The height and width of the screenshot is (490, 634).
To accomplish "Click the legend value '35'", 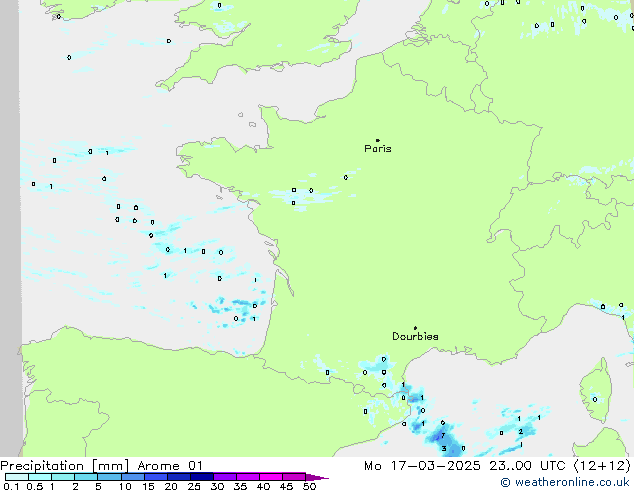I will coord(240,486).
